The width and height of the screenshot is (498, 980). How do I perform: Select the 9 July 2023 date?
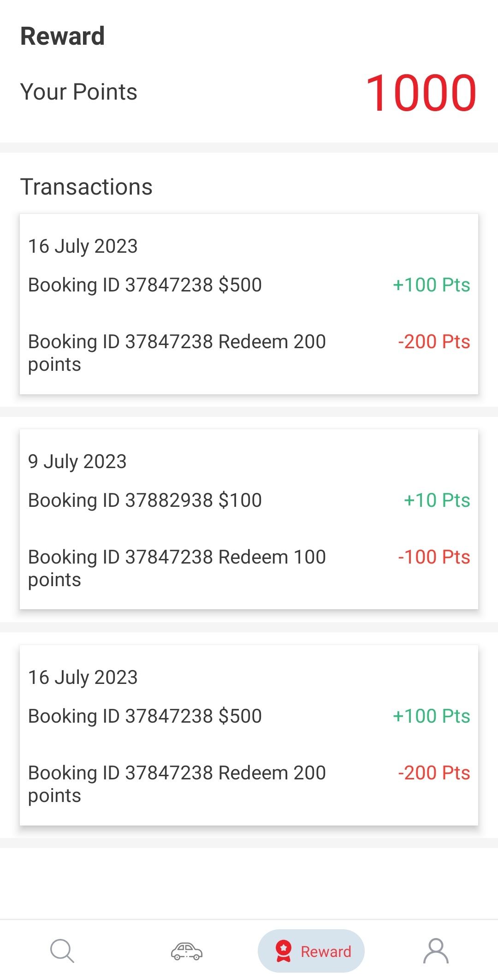(x=77, y=462)
